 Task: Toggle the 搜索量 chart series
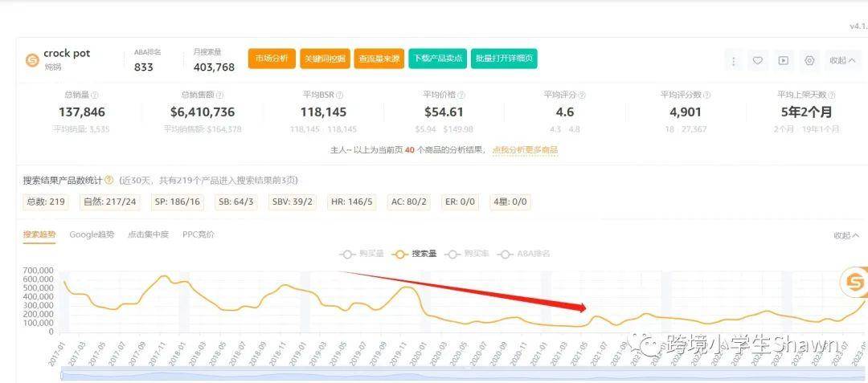[414, 254]
